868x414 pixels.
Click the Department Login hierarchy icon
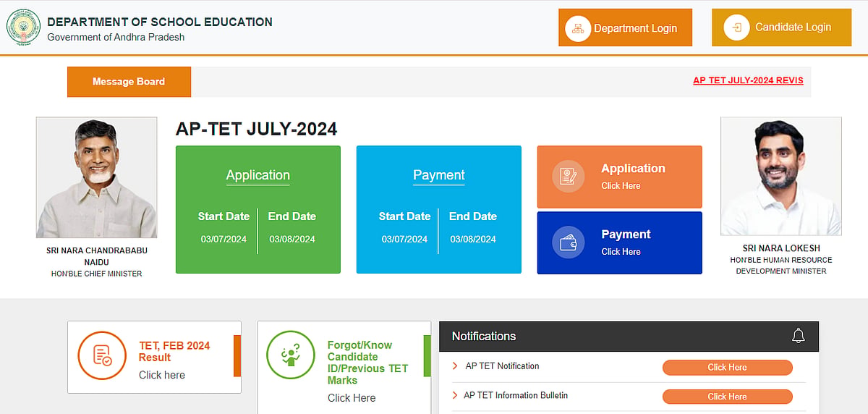[578, 28]
